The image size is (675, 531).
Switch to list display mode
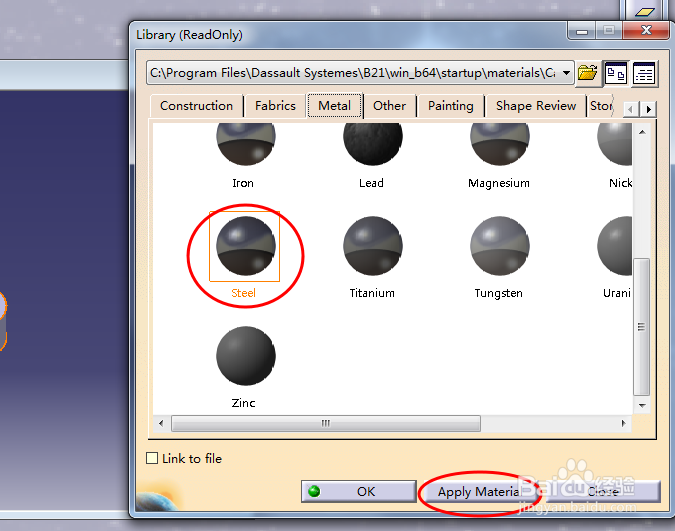click(x=644, y=74)
